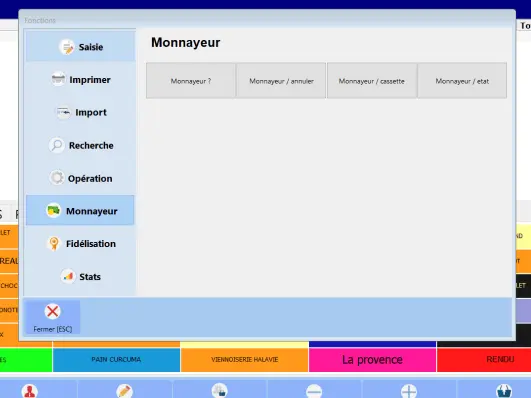Click the basket icon in bottom toolbar

click(504, 391)
